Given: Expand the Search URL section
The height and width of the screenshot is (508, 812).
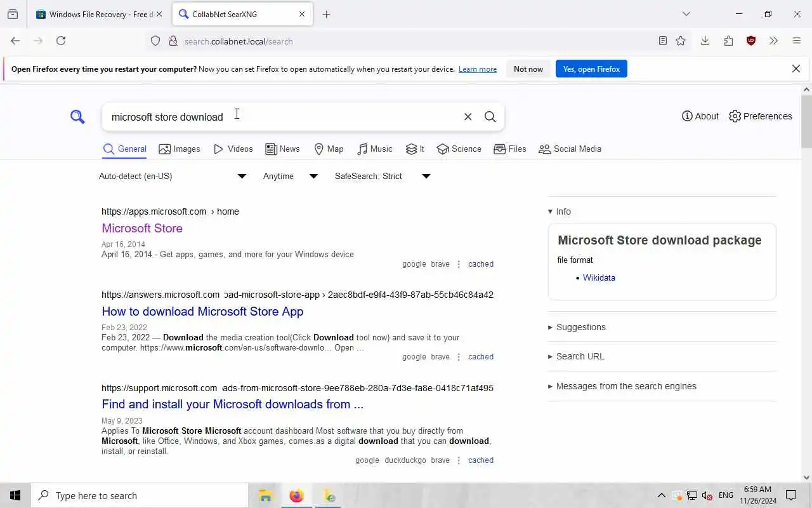Looking at the screenshot, I should coord(576,356).
